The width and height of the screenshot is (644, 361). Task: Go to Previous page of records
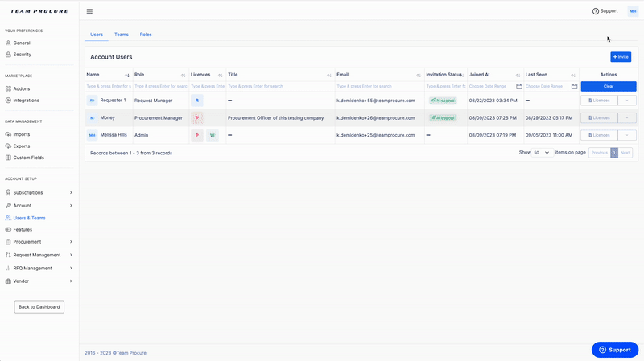599,153
